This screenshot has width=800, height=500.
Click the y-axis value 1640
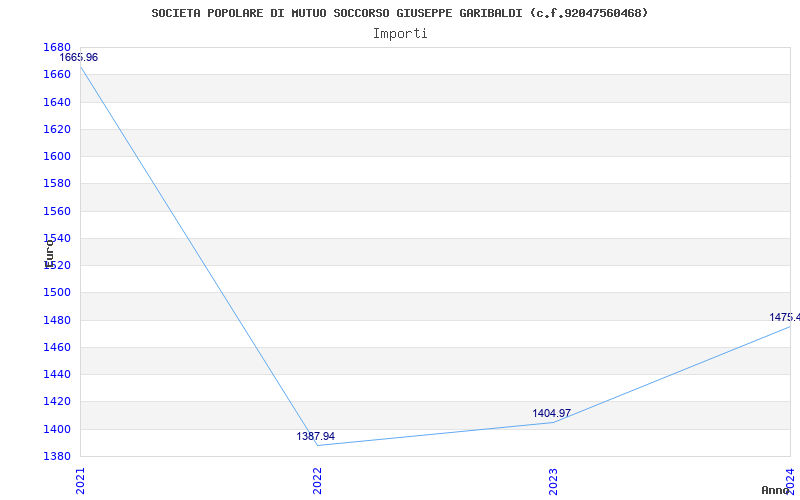coord(57,102)
